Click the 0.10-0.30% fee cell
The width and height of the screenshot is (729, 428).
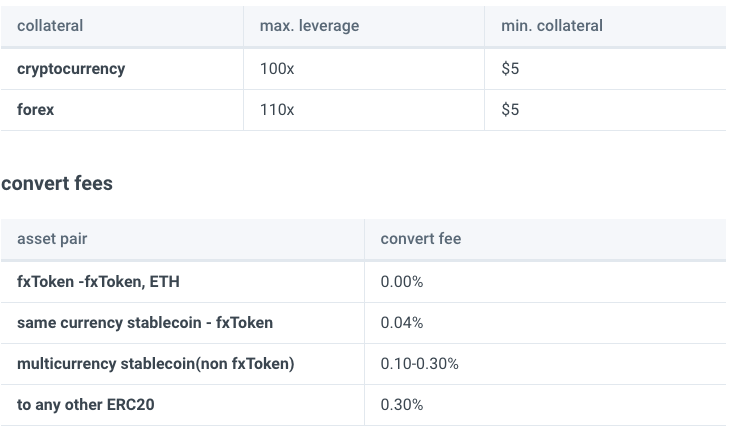(x=419, y=363)
